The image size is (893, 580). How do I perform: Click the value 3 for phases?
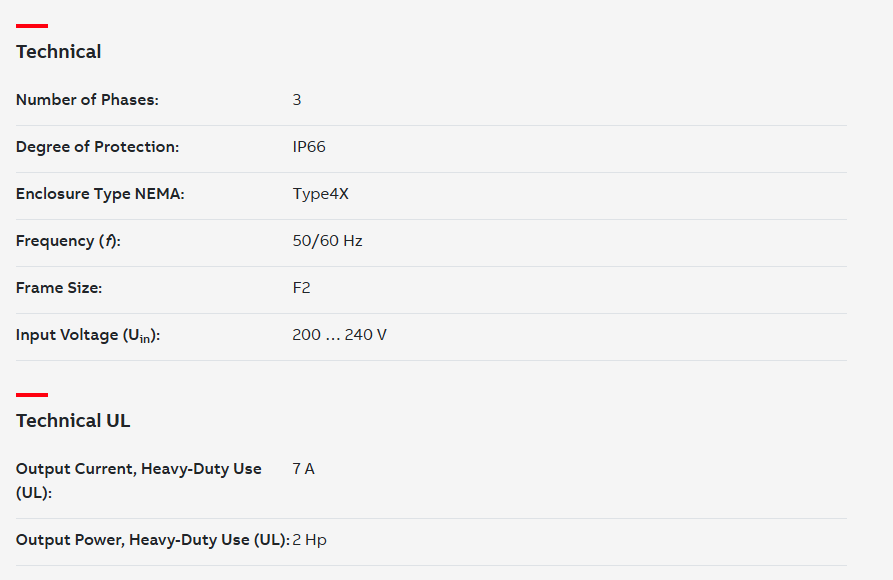tap(297, 100)
